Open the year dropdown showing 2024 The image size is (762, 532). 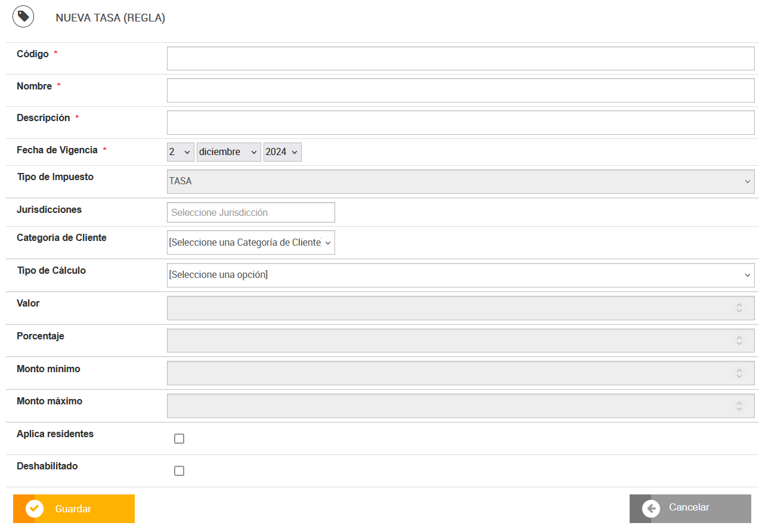282,152
